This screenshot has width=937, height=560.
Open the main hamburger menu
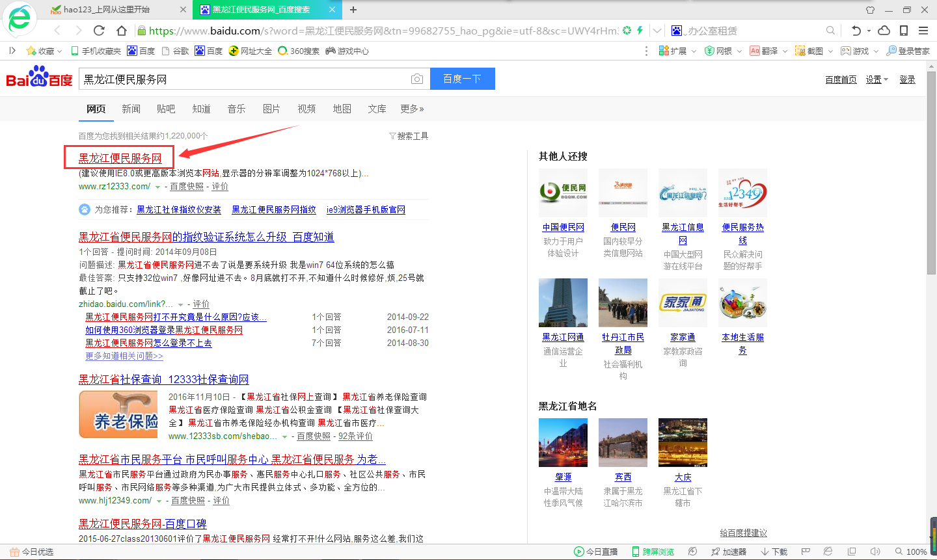pyautogui.click(x=923, y=31)
